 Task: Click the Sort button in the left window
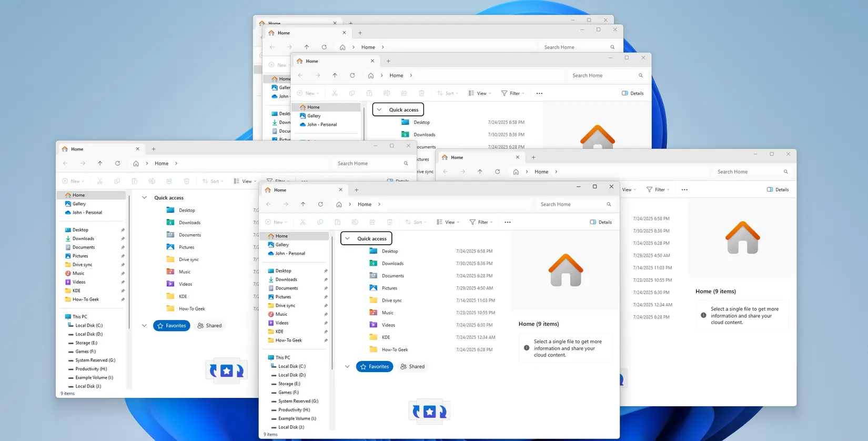coord(213,181)
